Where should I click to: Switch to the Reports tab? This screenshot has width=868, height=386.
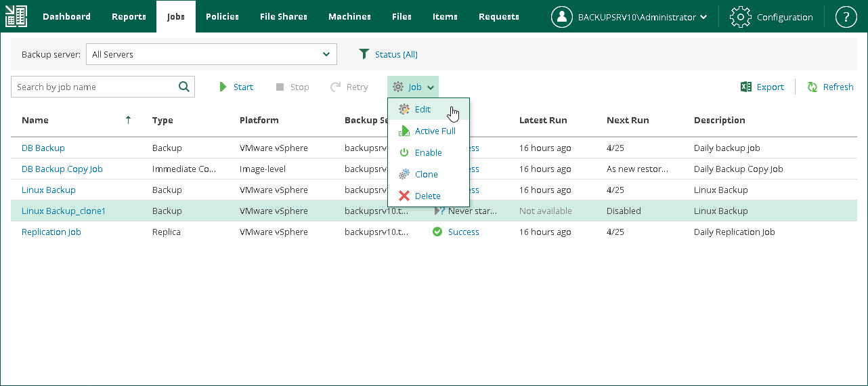(x=129, y=16)
